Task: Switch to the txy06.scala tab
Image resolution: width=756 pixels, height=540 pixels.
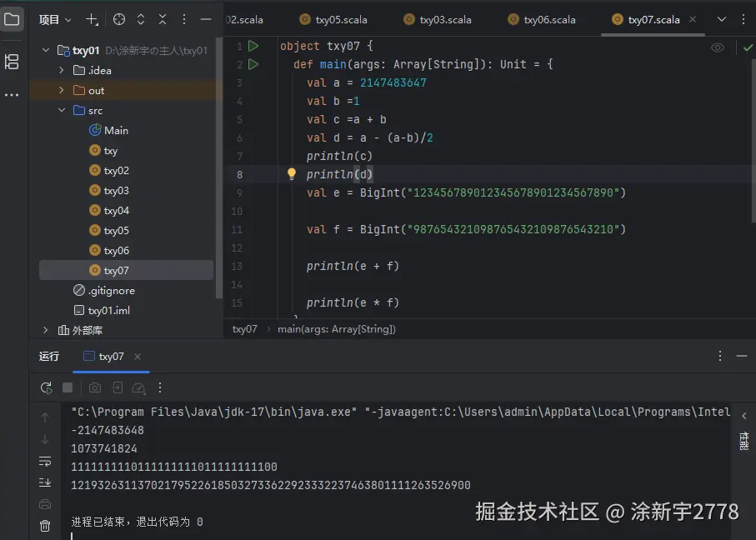Action: pyautogui.click(x=542, y=20)
